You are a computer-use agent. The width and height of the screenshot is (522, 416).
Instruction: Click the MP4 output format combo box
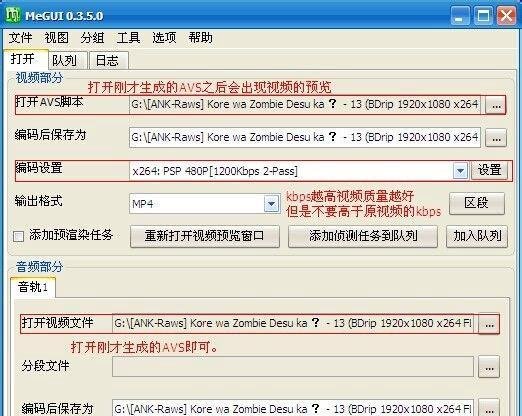click(x=204, y=204)
